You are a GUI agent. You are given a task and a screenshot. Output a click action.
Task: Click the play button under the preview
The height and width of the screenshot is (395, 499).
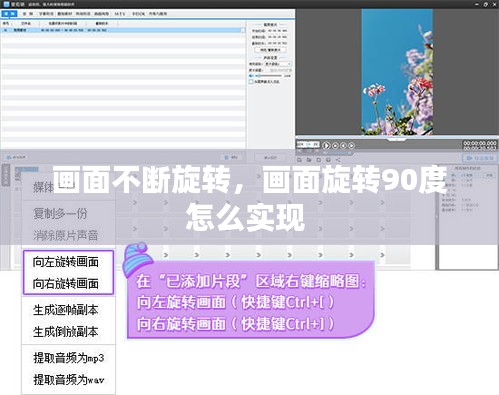(x=326, y=146)
